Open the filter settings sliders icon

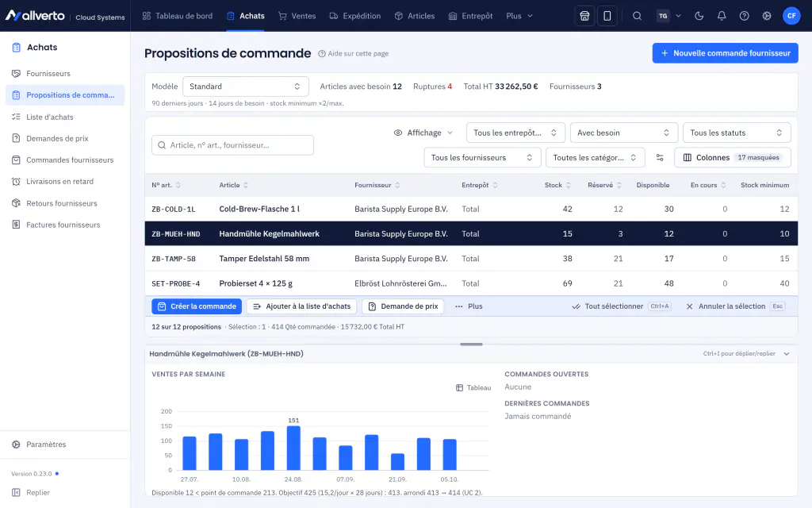click(x=660, y=158)
